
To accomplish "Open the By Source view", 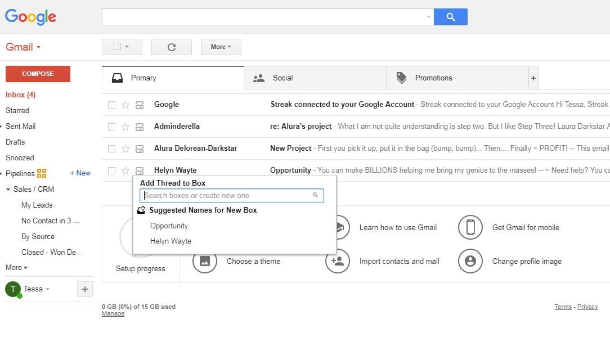I will tap(38, 236).
